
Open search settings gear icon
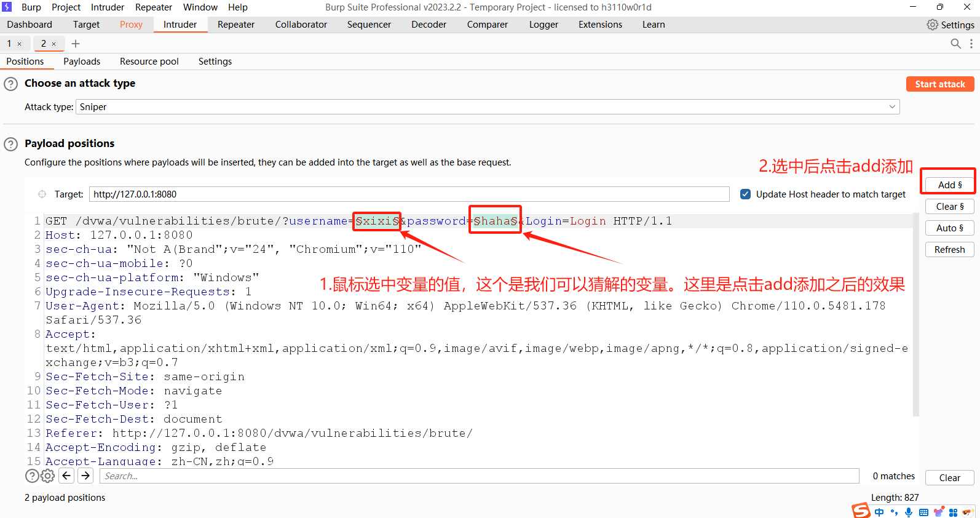47,476
